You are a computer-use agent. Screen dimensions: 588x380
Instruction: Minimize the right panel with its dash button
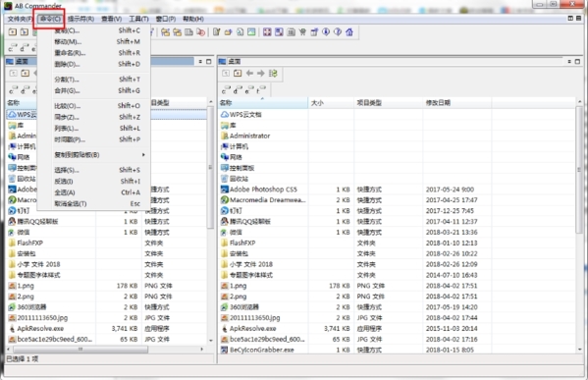[x=569, y=61]
